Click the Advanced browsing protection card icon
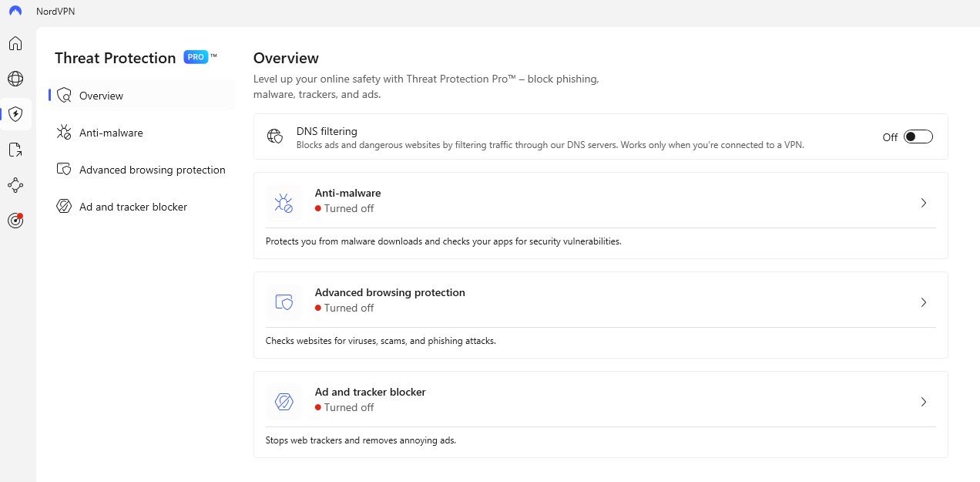The height and width of the screenshot is (482, 980). 284,302
